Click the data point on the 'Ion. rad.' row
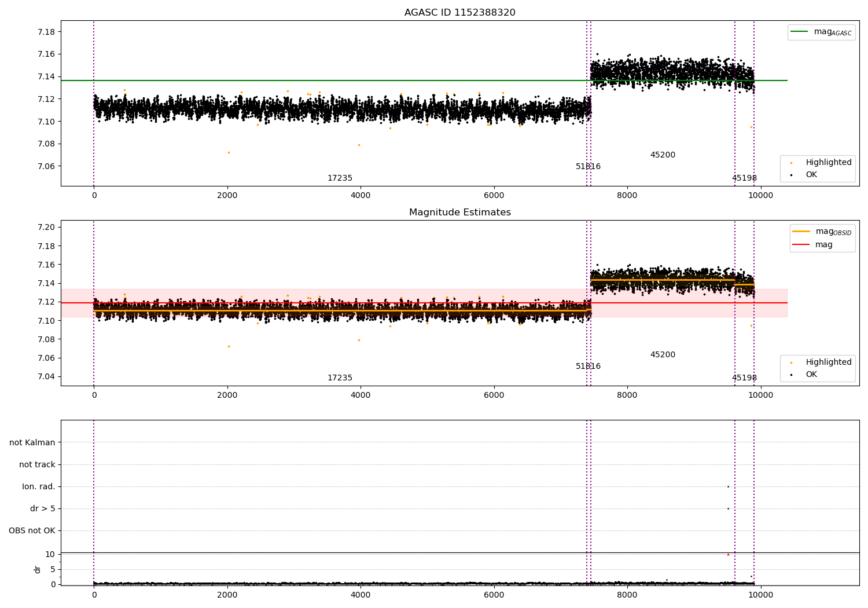The height and width of the screenshot is (608, 868). 728,486
